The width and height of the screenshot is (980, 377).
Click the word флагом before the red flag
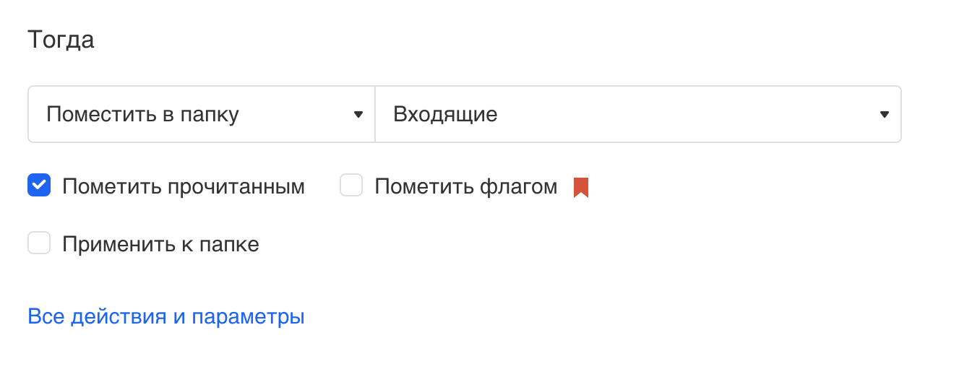pyautogui.click(x=518, y=187)
